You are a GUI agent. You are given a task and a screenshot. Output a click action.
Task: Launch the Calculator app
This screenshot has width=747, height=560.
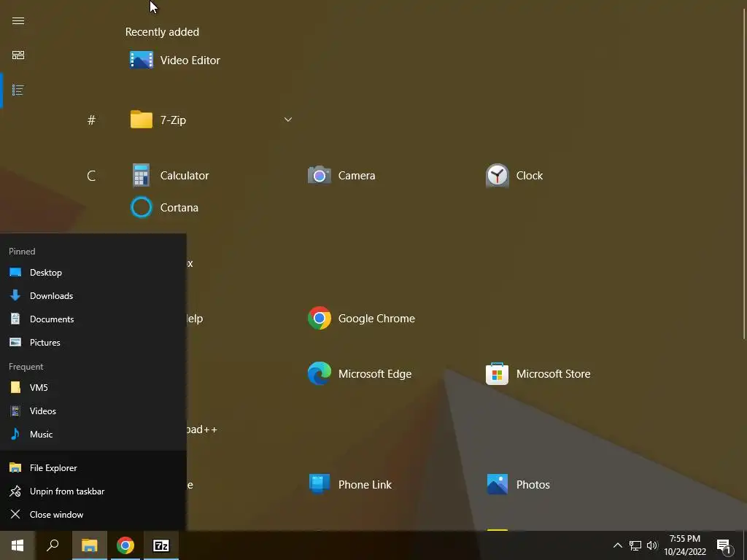(169, 175)
